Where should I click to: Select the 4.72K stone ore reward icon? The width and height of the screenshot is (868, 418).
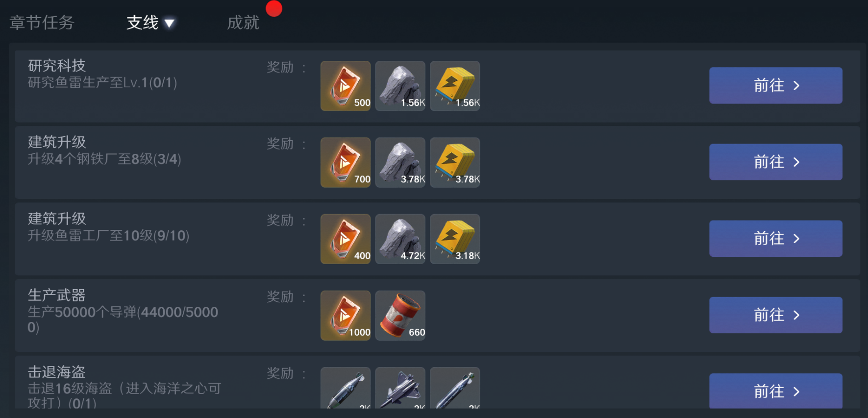pyautogui.click(x=400, y=239)
